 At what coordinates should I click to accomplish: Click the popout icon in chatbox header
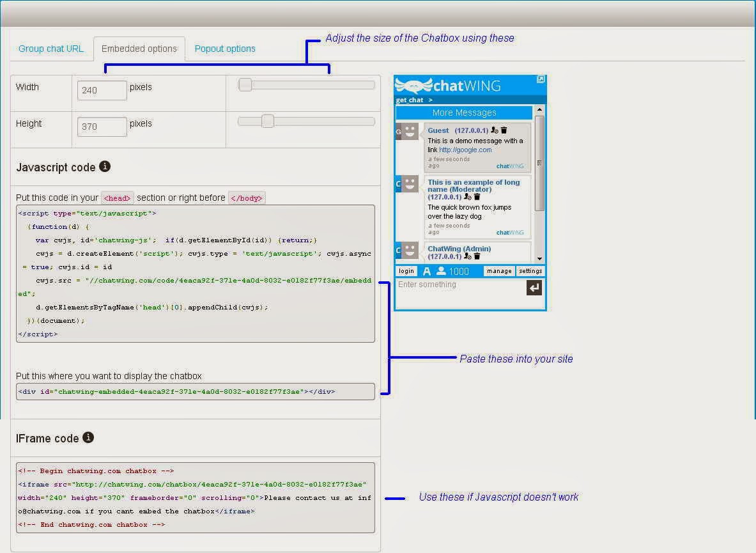pyautogui.click(x=541, y=79)
